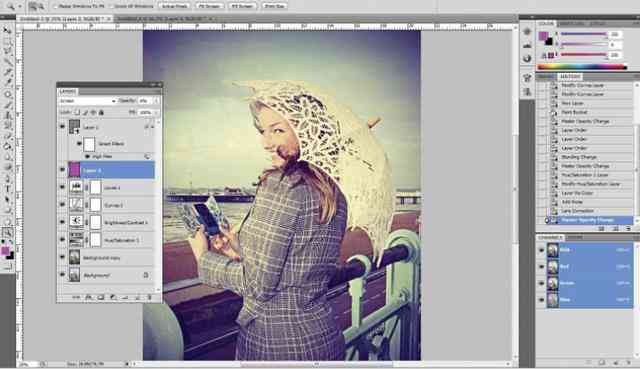This screenshot has height=369, width=640.
Task: Add a layer mask via Layers panel footer
Action: [100, 298]
